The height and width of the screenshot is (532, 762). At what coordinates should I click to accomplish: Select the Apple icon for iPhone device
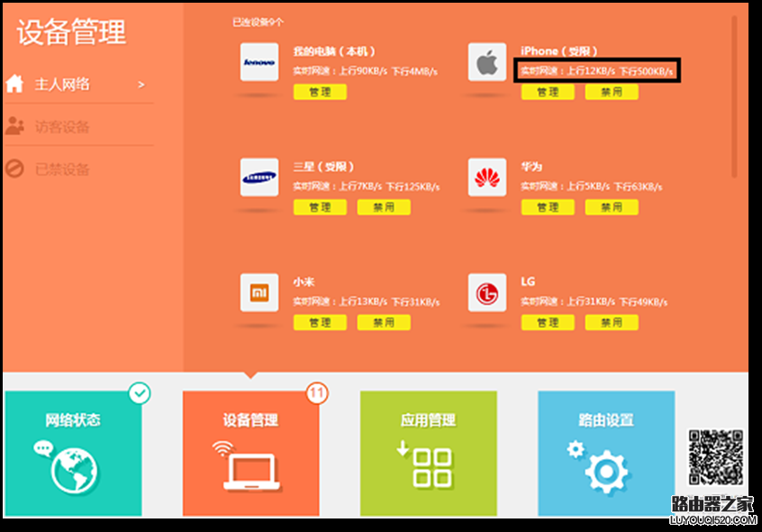pos(487,63)
